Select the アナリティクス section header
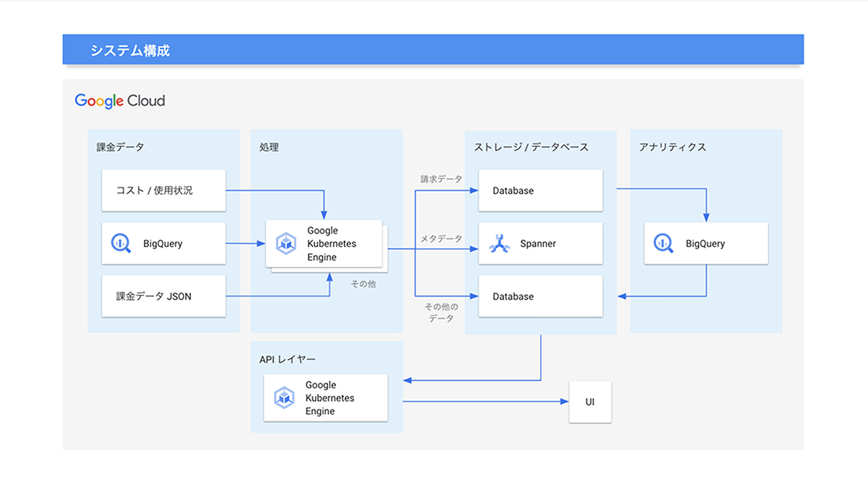This screenshot has height=492, width=868. pyautogui.click(x=673, y=147)
